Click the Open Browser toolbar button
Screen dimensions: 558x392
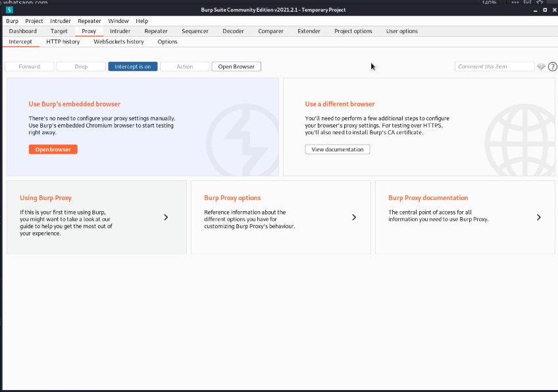tap(236, 66)
